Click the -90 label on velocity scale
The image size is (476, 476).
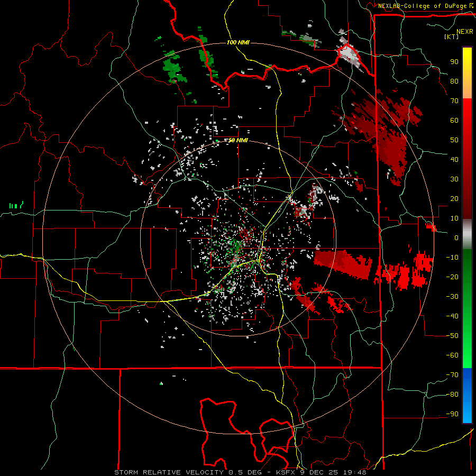452,414
